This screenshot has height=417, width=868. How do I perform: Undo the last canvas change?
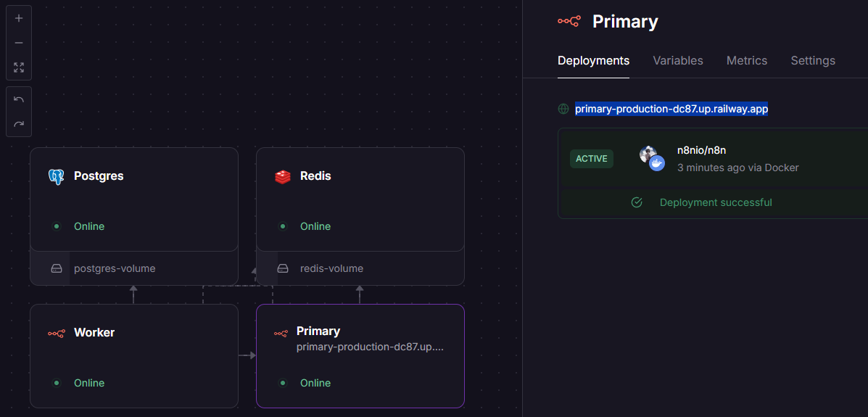point(19,99)
